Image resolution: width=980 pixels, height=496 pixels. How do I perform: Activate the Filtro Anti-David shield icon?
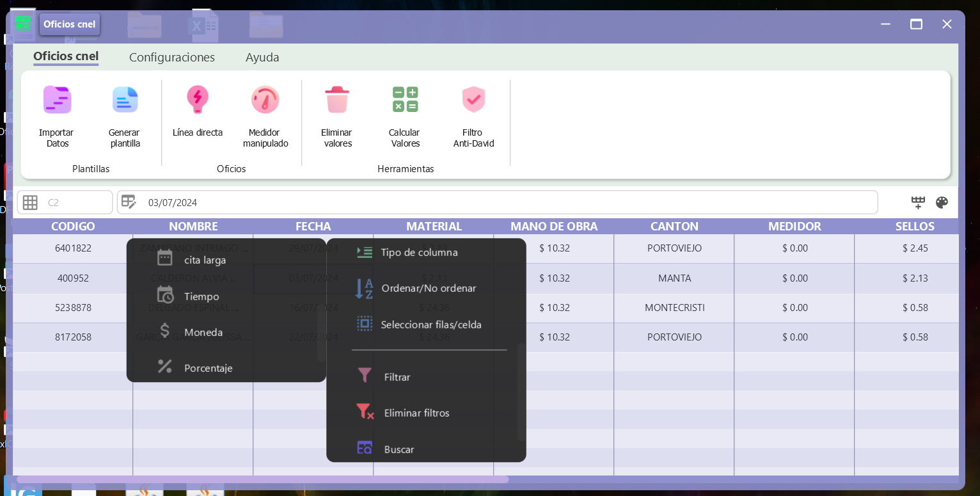tap(473, 99)
